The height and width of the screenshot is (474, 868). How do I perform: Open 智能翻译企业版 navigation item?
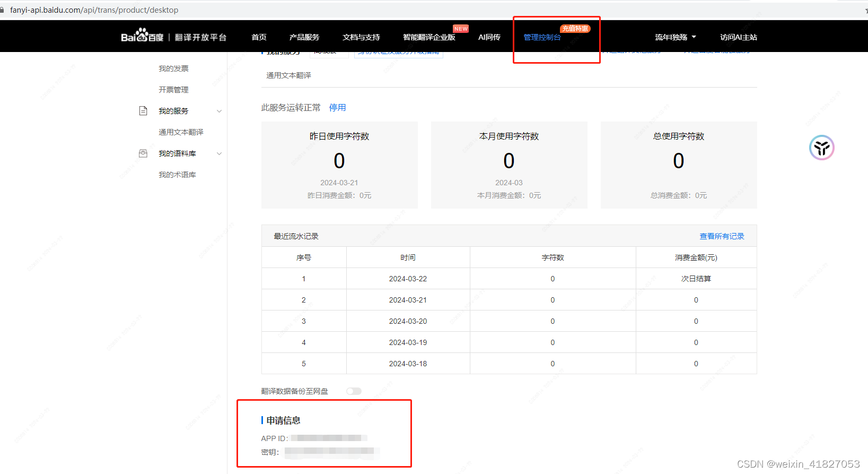(x=429, y=37)
